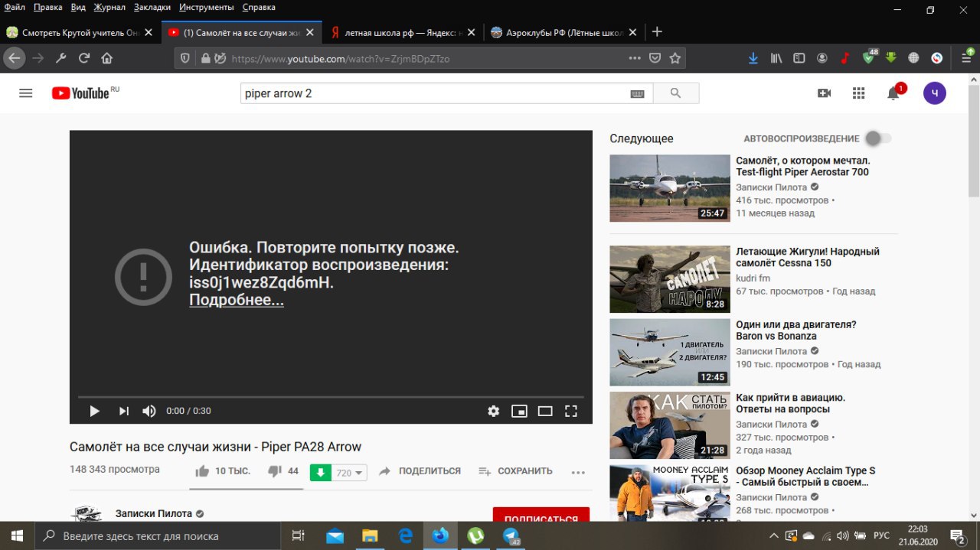Open the create video camera icon
This screenshot has width=980, height=550.
(x=825, y=93)
